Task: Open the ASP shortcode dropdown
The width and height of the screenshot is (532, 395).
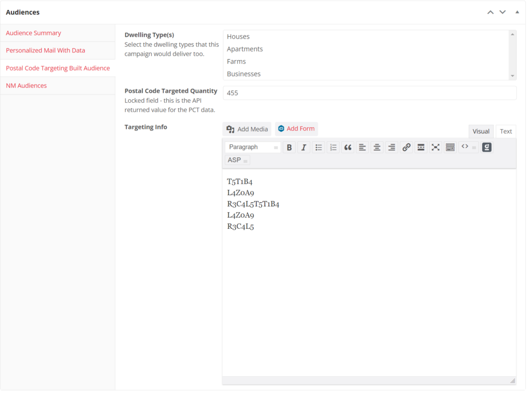Action: coord(238,160)
